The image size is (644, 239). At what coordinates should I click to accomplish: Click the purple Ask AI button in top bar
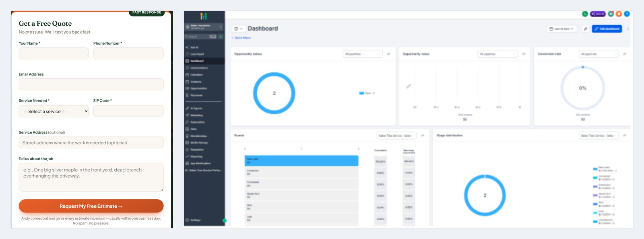coord(598,14)
